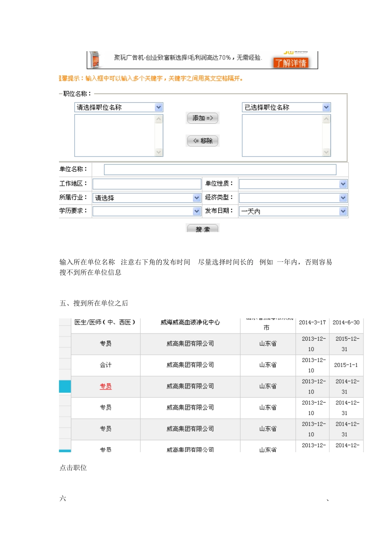The height and width of the screenshot is (555, 392).
Task: Focus the 单位名称 input field
Action: (x=220, y=169)
